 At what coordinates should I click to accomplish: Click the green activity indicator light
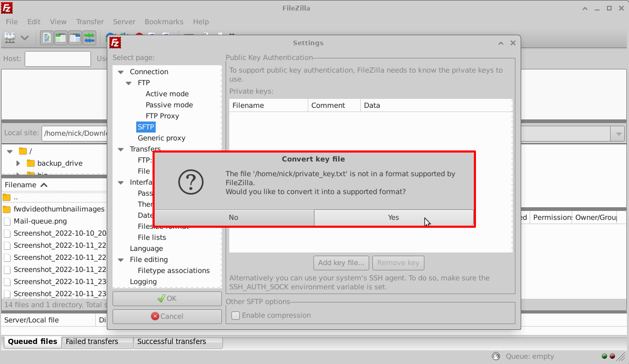point(604,357)
